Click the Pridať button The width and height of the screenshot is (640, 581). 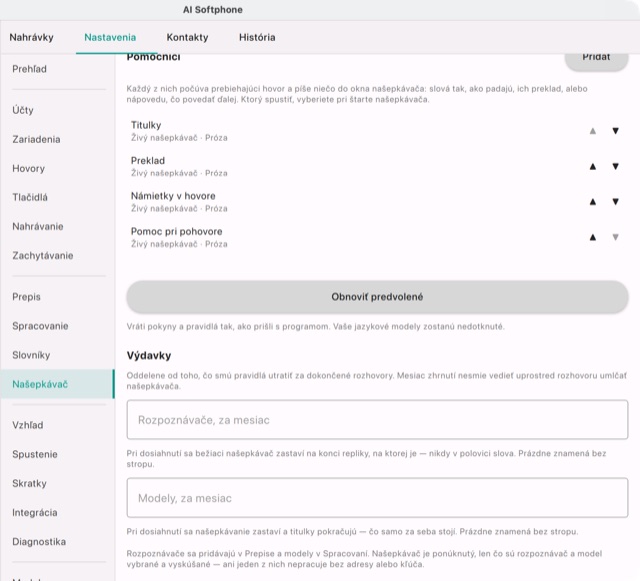pos(596,59)
